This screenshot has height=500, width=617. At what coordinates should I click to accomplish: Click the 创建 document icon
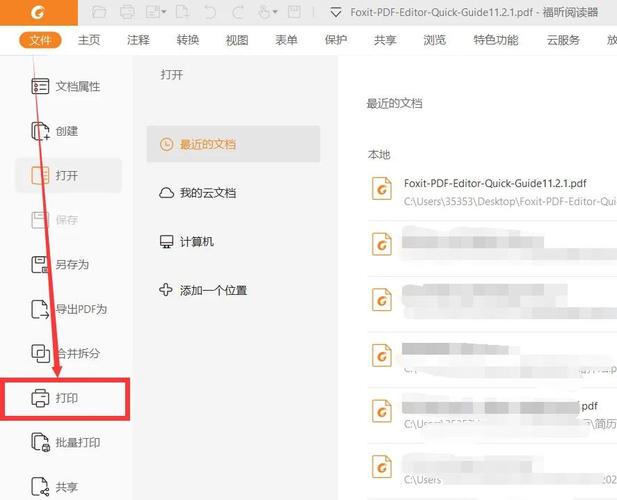(x=40, y=131)
